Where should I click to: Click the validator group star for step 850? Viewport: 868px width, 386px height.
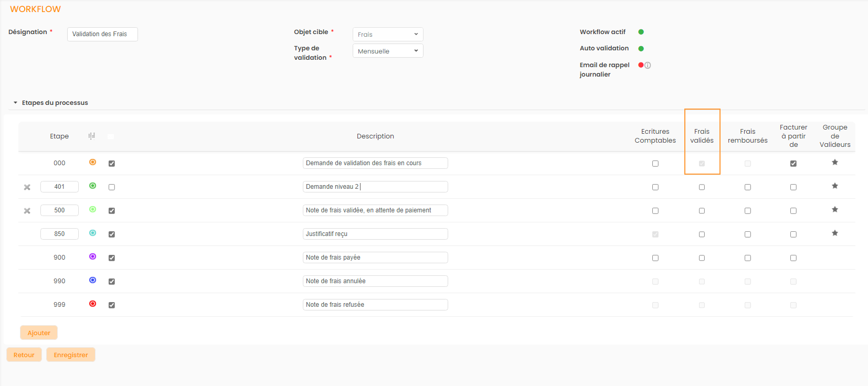click(x=834, y=233)
